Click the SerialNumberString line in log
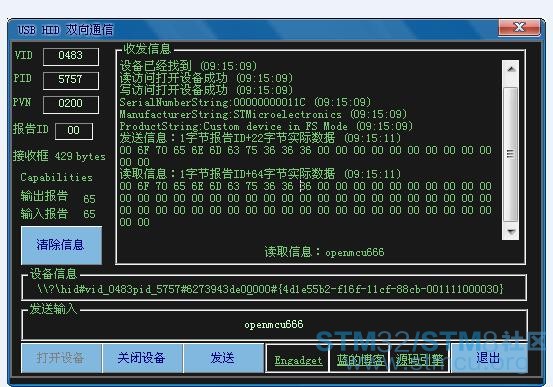Image resolution: width=553 pixels, height=387 pixels. 245,102
